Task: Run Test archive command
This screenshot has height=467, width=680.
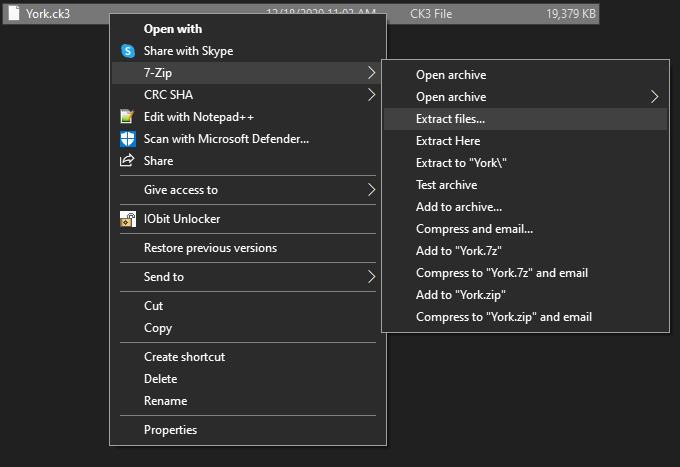Action: tap(446, 185)
